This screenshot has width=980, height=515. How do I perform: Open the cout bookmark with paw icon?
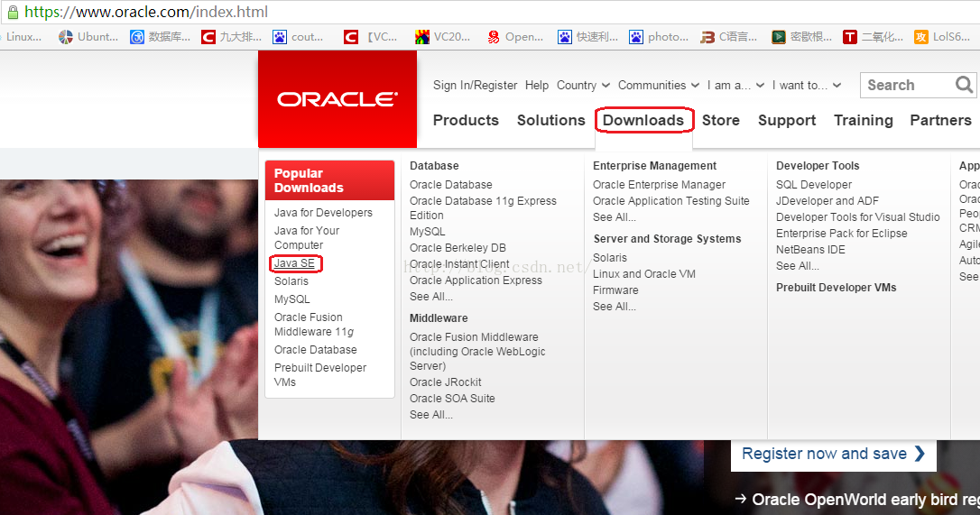pos(298,37)
